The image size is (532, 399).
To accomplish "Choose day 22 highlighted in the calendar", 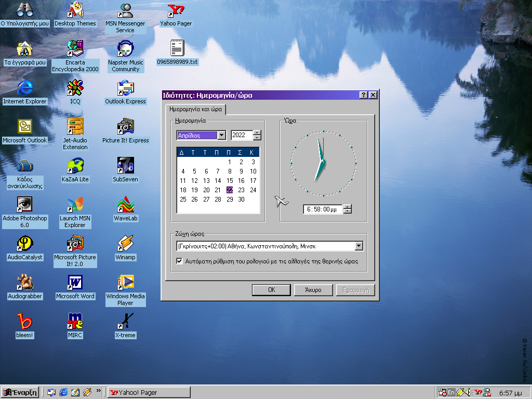I will 230,190.
